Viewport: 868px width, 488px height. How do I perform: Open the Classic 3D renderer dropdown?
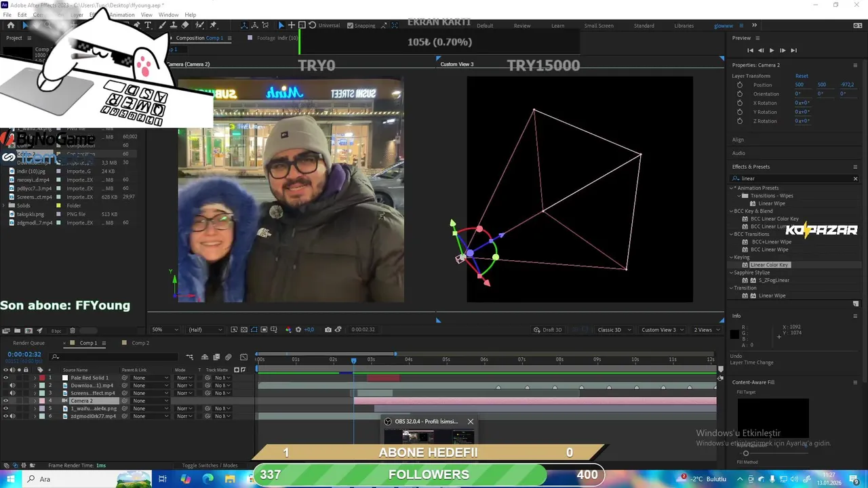pos(613,329)
